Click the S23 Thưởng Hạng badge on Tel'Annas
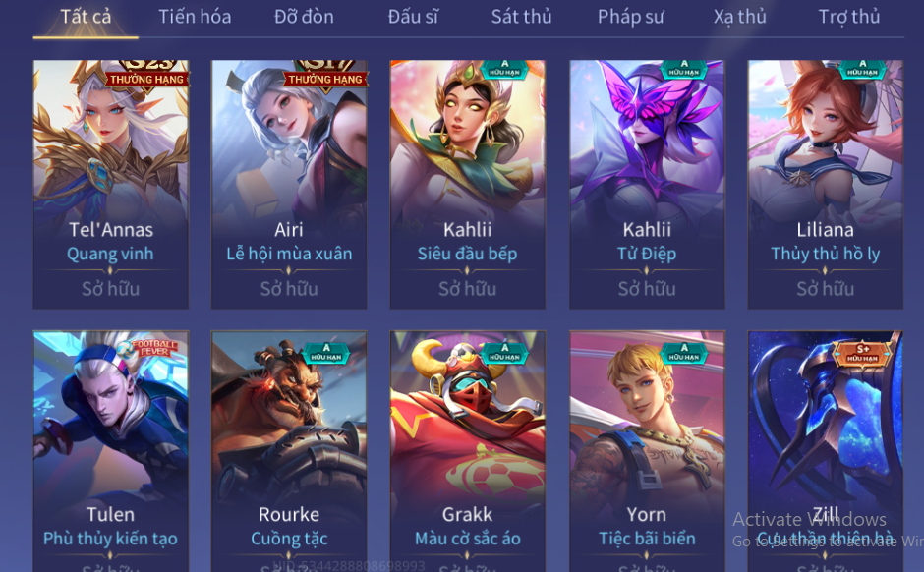Image resolution: width=924 pixels, height=572 pixels. [x=147, y=76]
